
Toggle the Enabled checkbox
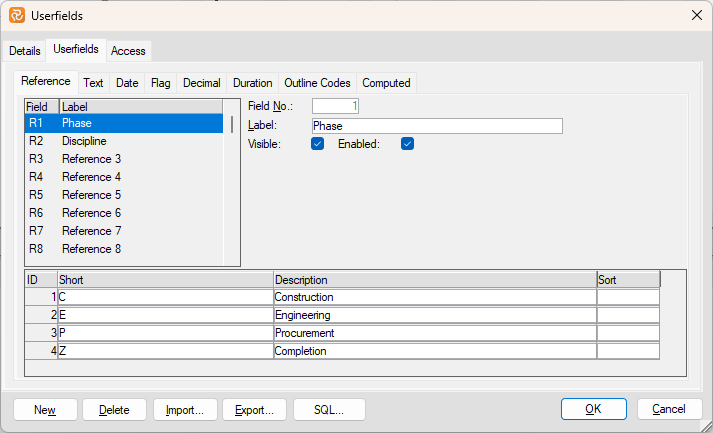(407, 144)
